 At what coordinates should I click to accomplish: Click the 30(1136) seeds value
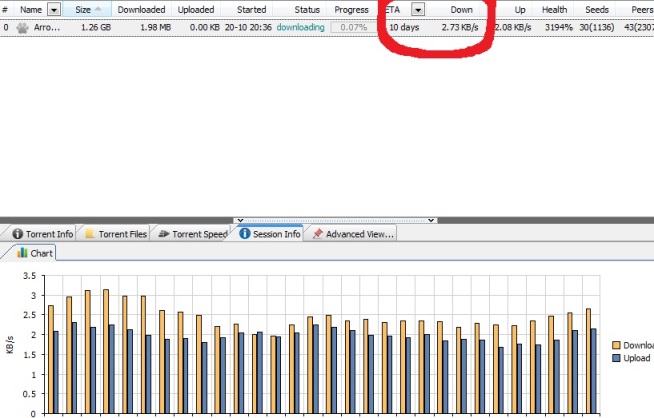[x=596, y=28]
